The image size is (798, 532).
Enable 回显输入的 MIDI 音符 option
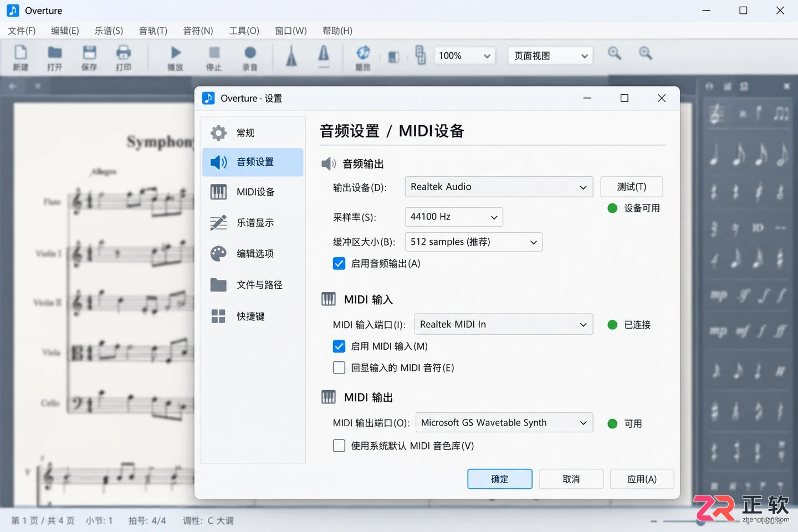[339, 367]
